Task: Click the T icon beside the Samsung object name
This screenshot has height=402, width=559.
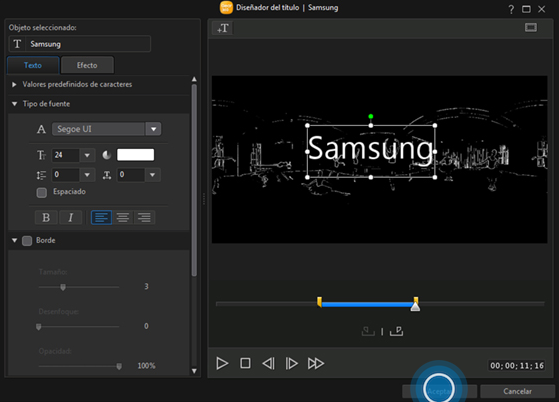Action: [x=17, y=44]
